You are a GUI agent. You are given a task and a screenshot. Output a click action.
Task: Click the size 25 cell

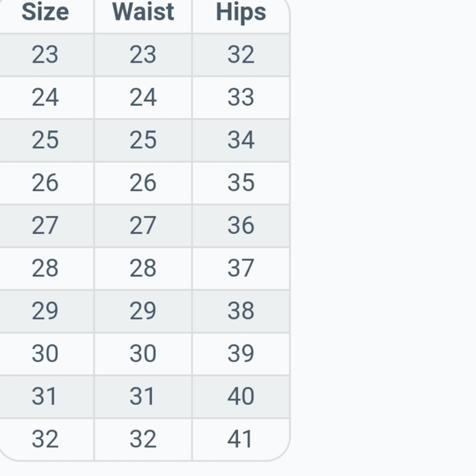pos(45,140)
